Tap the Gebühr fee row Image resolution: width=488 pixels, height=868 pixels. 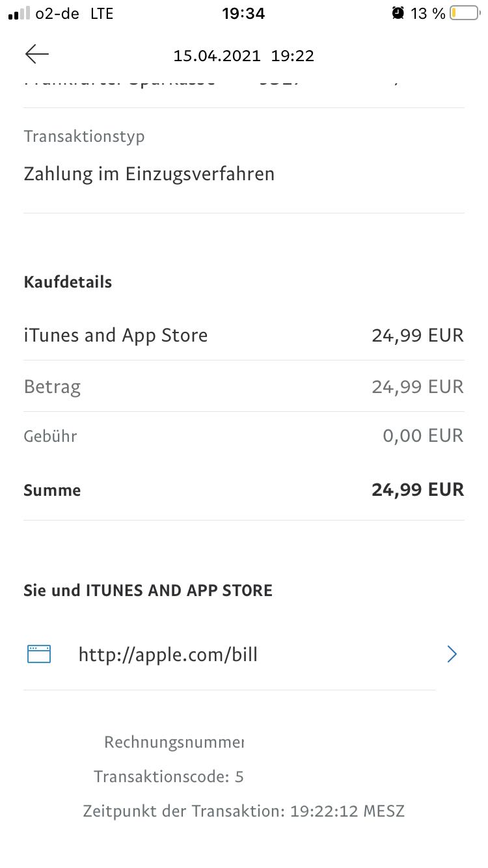tap(243, 436)
